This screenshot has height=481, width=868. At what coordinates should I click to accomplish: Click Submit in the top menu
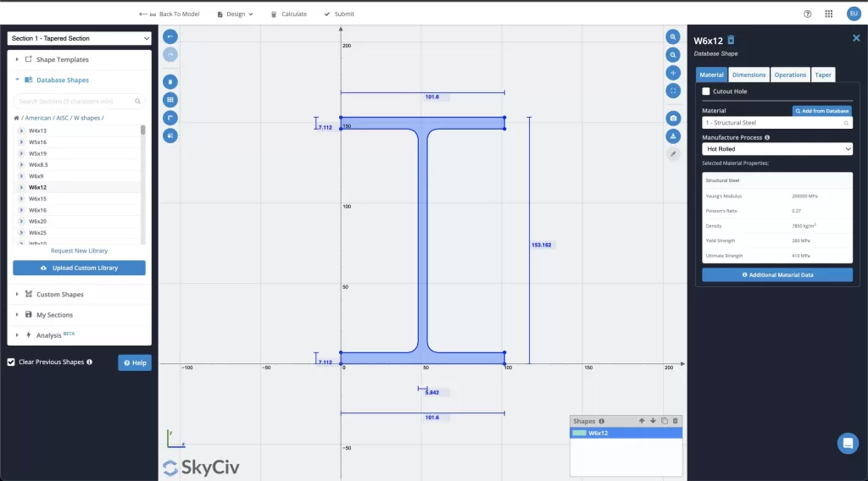click(339, 14)
